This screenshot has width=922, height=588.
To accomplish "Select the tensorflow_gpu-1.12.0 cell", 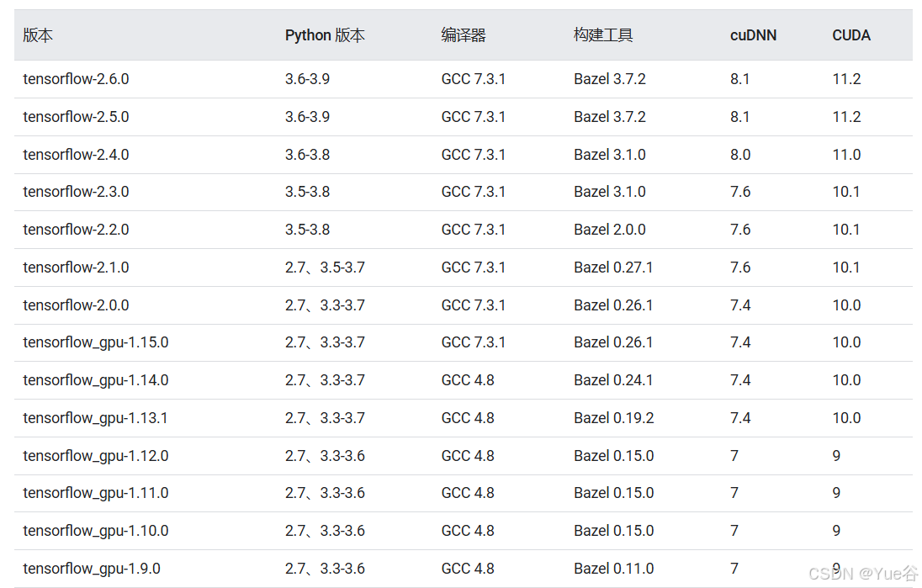I will coord(96,456).
